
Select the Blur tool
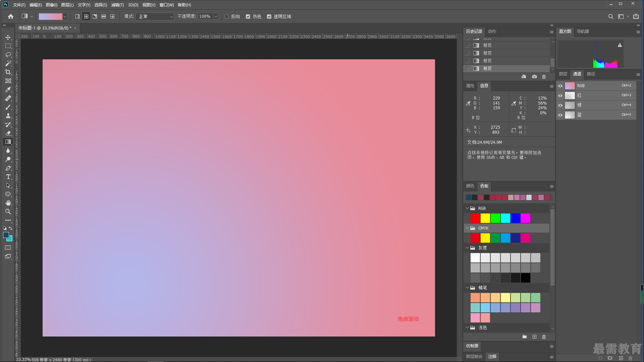tap(8, 150)
